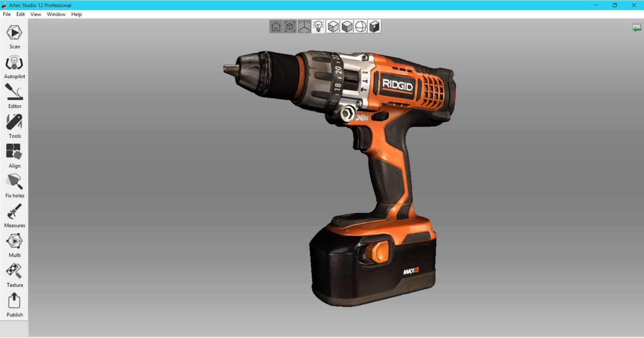Open the Texture panel
644x338 pixels.
pos(15,275)
